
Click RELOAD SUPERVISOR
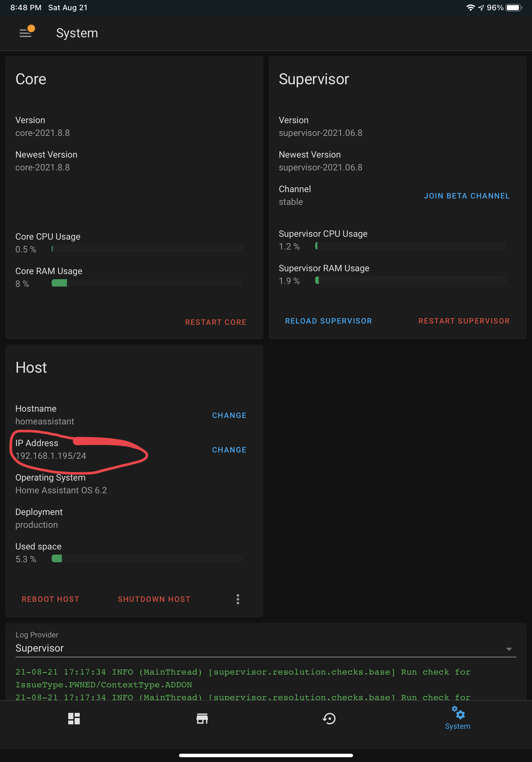(x=328, y=321)
